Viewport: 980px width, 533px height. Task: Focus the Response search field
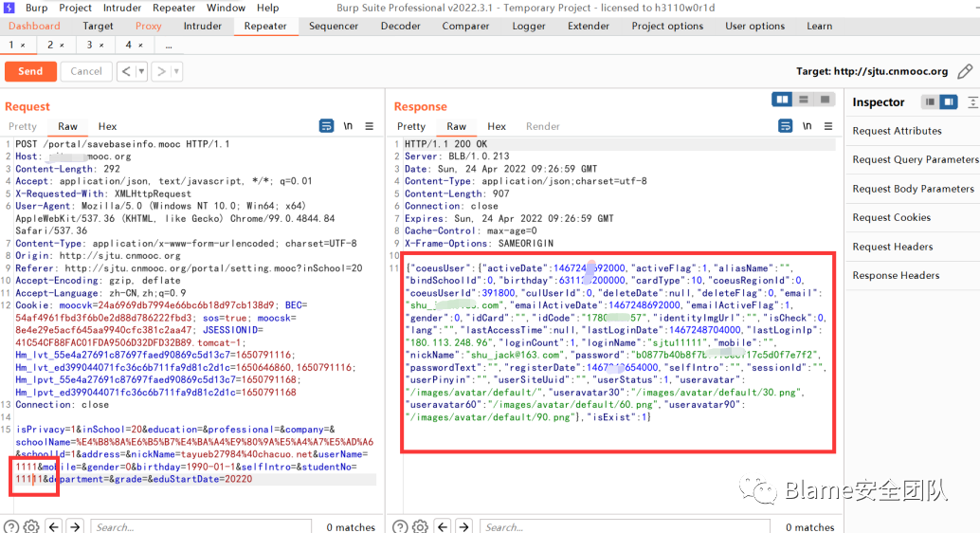click(625, 526)
